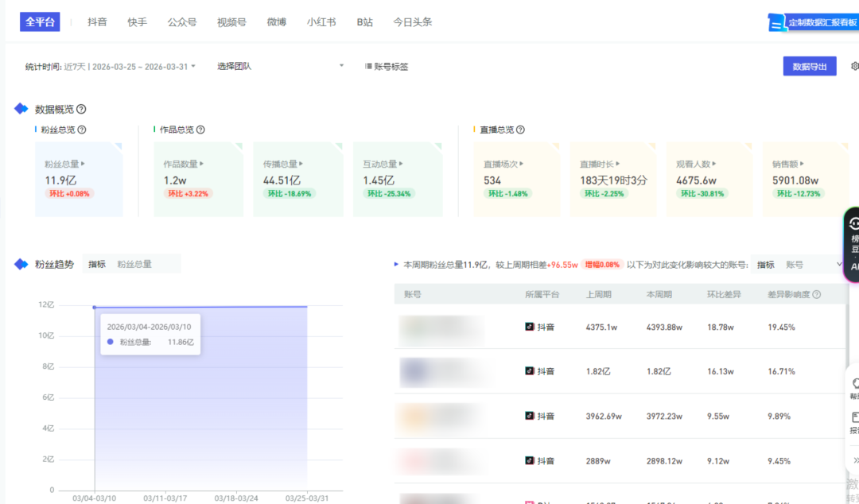
Task: Open 指标 粉丝总量 selector for trend chart
Action: click(x=132, y=265)
